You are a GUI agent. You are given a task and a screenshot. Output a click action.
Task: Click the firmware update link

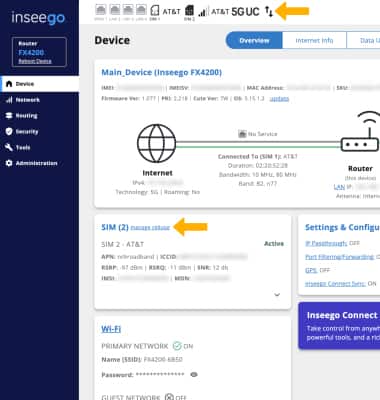(x=279, y=99)
